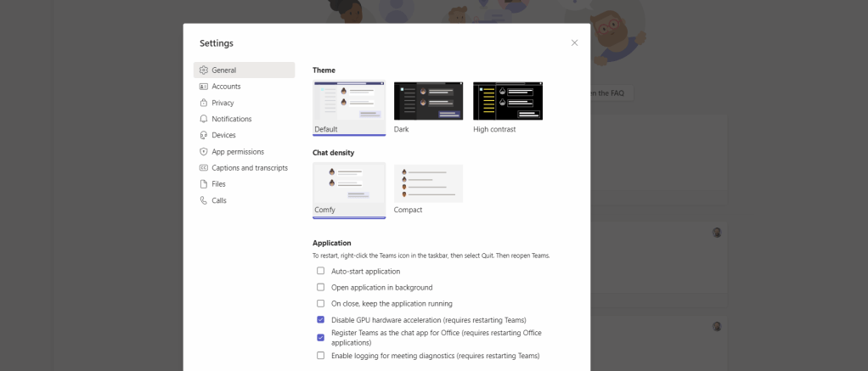
Task: Uncheck Disable GPU hardware acceleration
Action: 321,320
